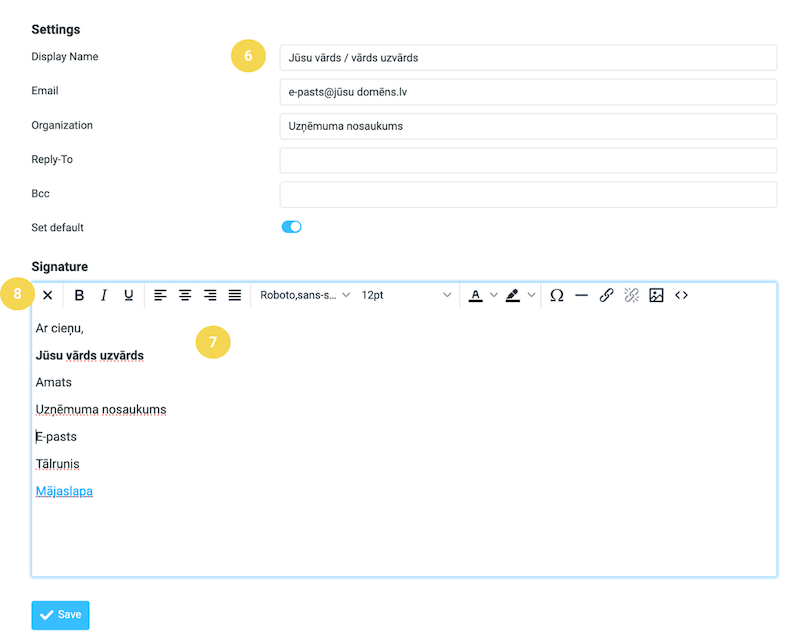Apply italic formatting in signature toolbar
Image resolution: width=800 pixels, height=639 pixels.
104,295
